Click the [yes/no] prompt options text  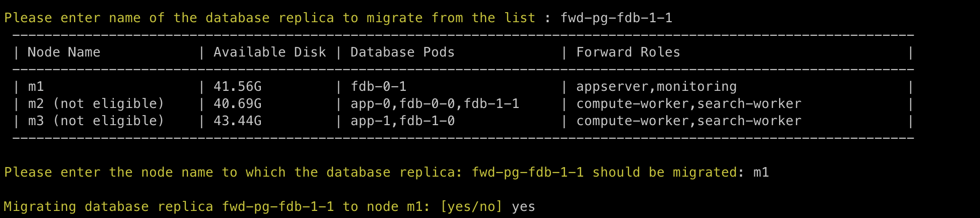[471, 207]
